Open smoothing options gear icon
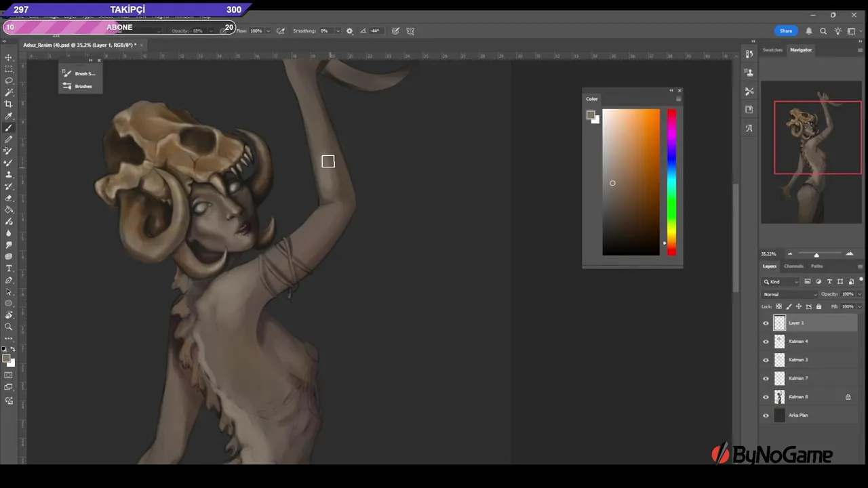 click(x=349, y=30)
